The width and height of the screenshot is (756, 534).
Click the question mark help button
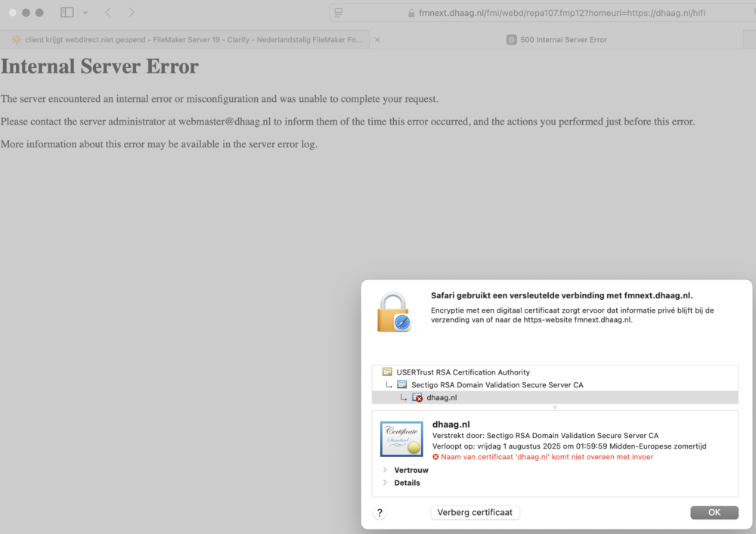(380, 513)
